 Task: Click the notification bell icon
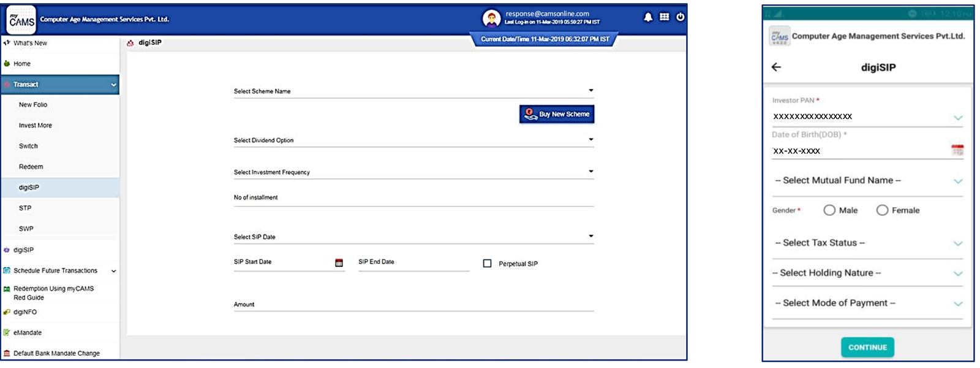[x=648, y=17]
